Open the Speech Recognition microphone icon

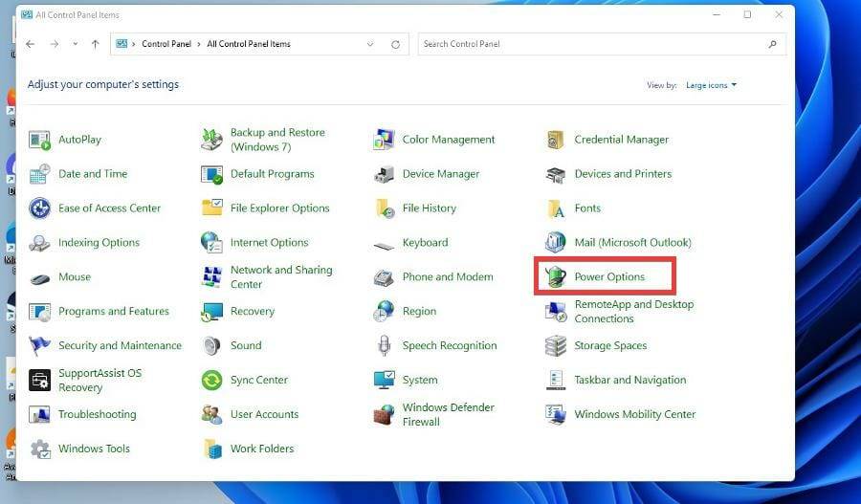pyautogui.click(x=384, y=346)
